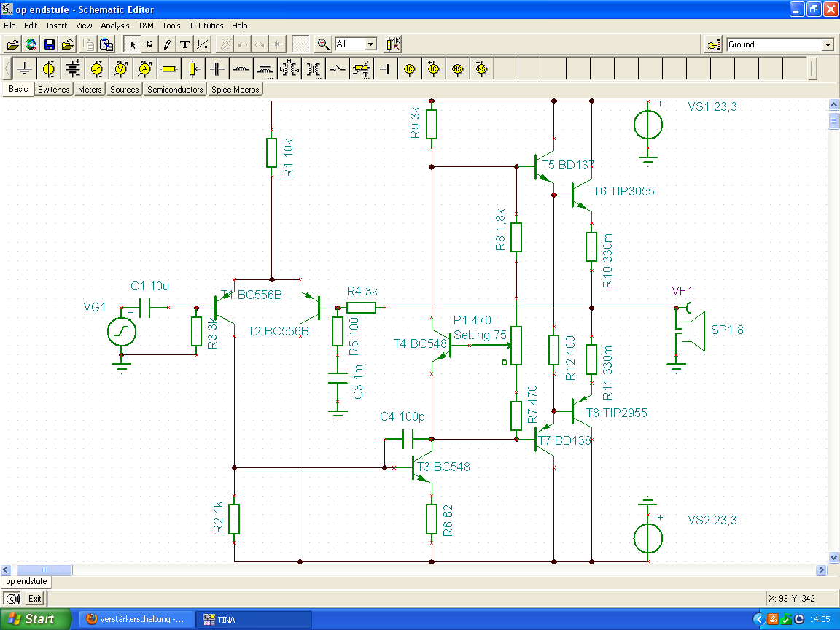
Task: Insert a Switch component
Action: pyautogui.click(x=338, y=69)
